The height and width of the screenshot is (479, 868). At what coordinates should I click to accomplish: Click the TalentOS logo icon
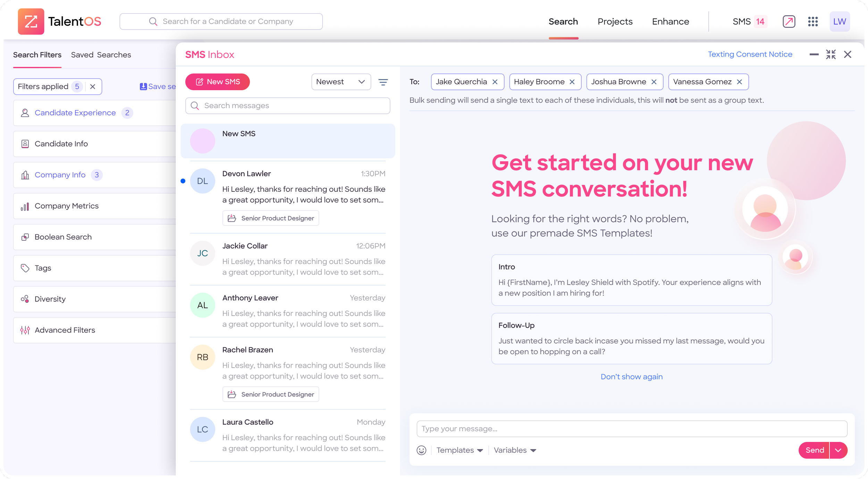[31, 22]
